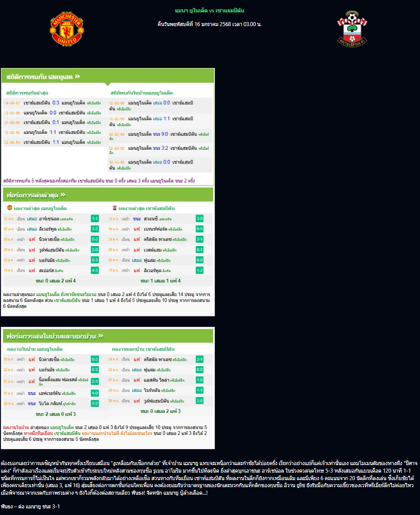Screen dimensions: 420x515
Task: Click the สถิติการพบกันล่าสุด column heading
Action: pyautogui.click(x=27, y=93)
